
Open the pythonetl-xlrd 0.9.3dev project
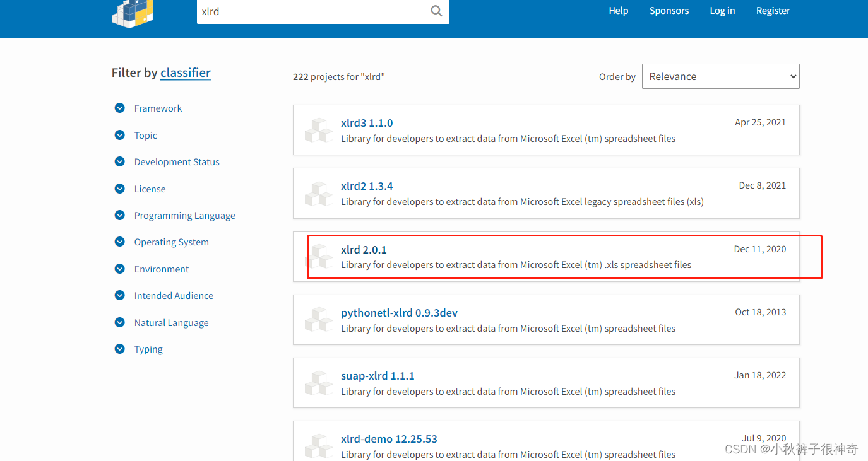[x=399, y=313]
